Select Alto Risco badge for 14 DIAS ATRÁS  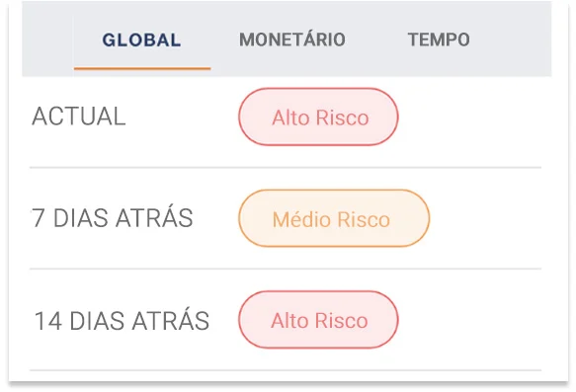(318, 320)
